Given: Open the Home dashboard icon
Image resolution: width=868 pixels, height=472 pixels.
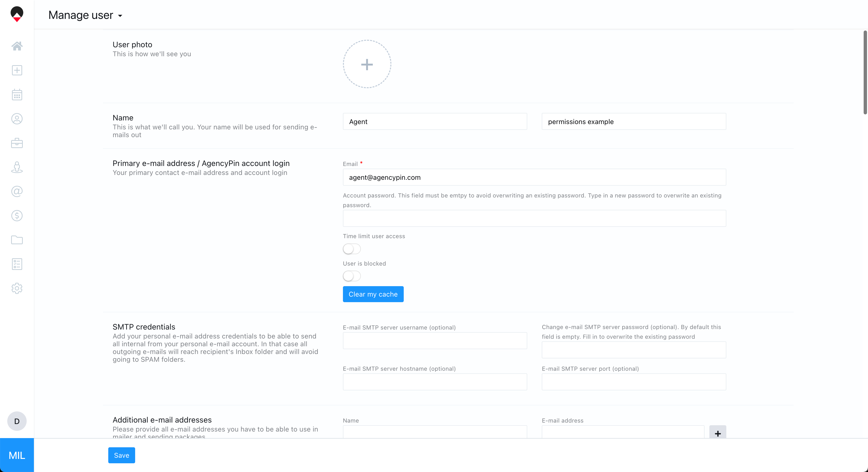Looking at the screenshot, I should [x=17, y=46].
